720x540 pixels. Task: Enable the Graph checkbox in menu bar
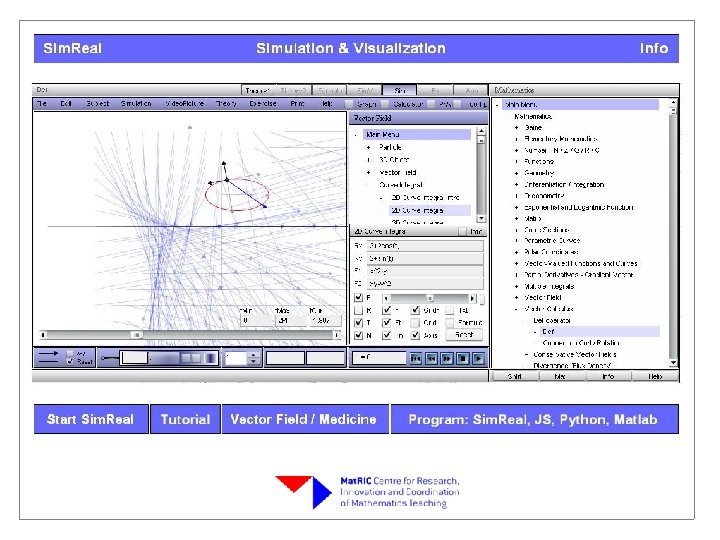click(349, 104)
